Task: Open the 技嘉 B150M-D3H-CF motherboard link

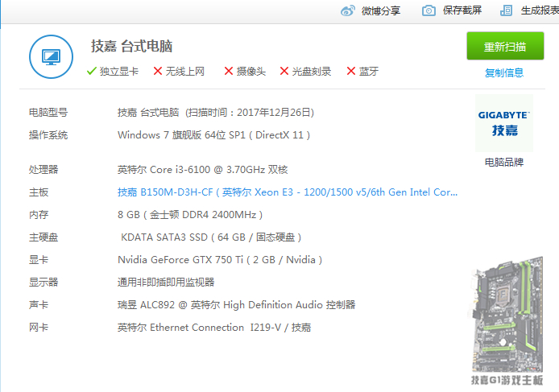Action: [288, 192]
